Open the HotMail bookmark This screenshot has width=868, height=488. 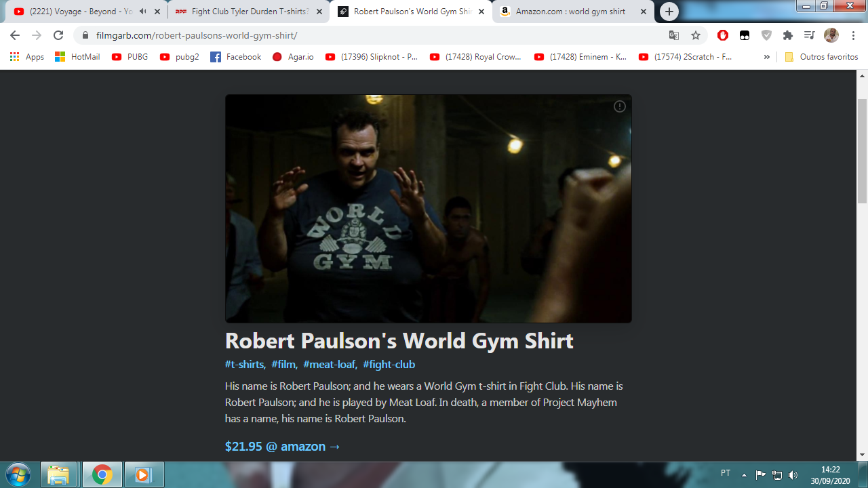(77, 57)
